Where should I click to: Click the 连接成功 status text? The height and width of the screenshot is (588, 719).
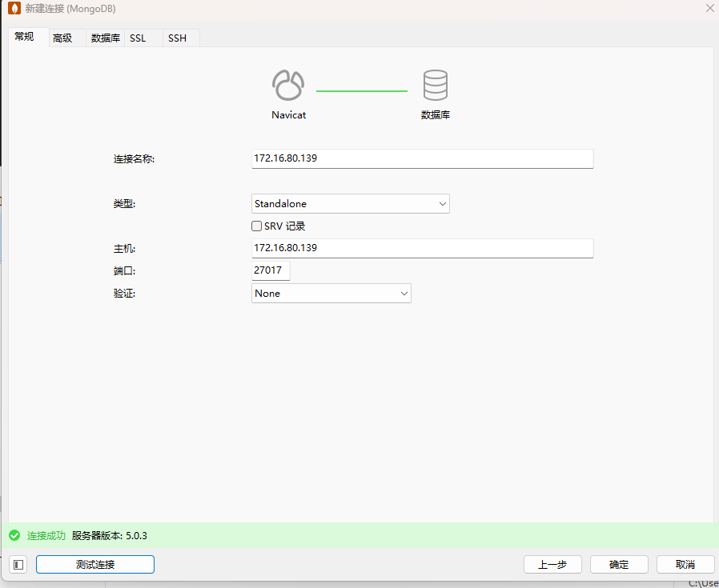[x=46, y=536]
